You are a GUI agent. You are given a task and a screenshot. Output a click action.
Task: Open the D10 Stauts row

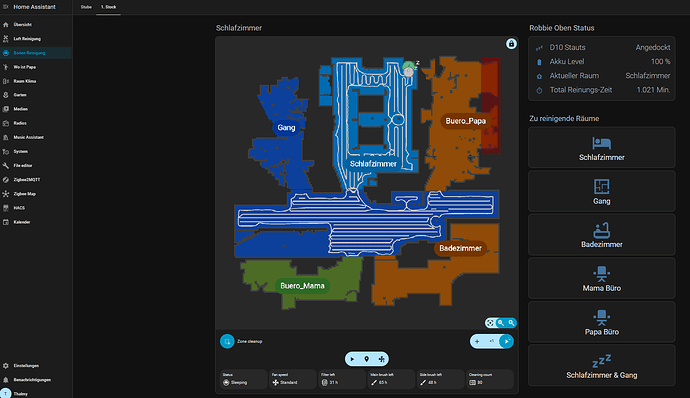(x=602, y=48)
